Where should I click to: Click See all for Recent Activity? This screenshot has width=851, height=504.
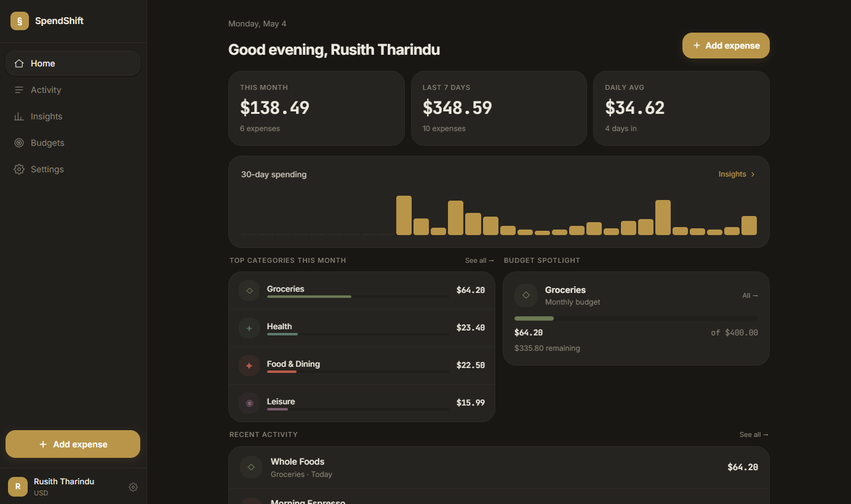click(754, 434)
